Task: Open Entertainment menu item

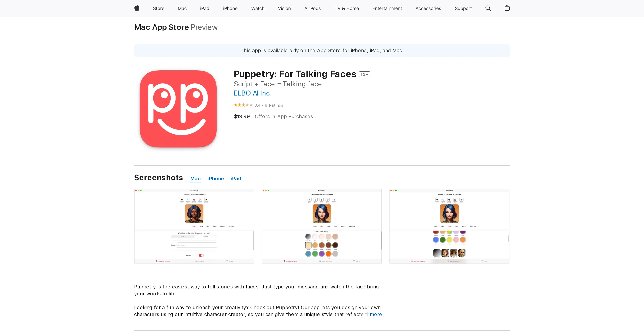Action: click(x=387, y=8)
